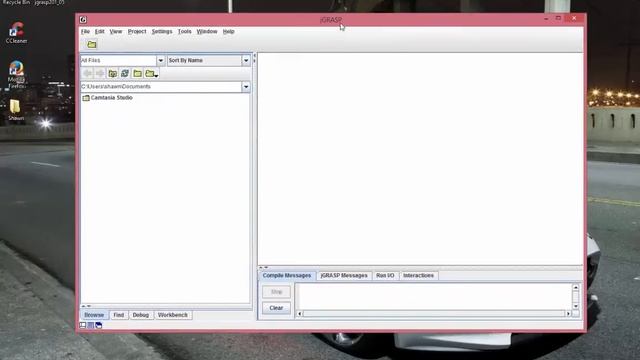Open the Tools menu
Viewport: 640px width, 360px height.
184,31
